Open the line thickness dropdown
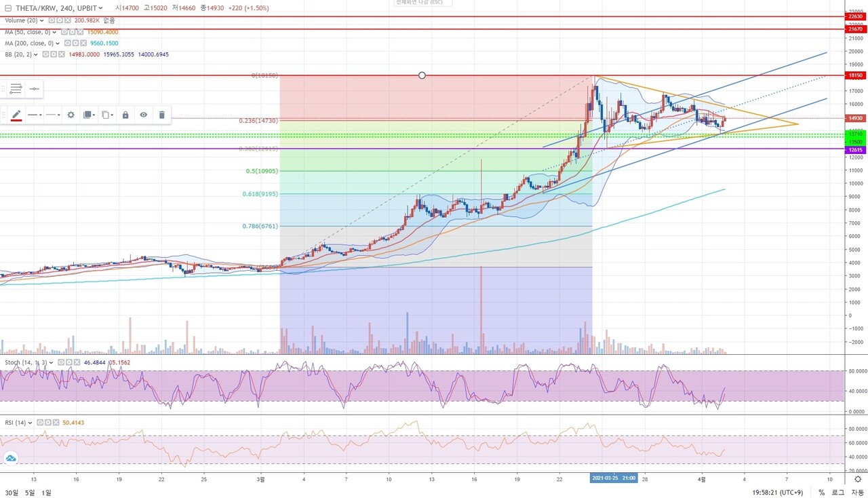 click(x=53, y=115)
